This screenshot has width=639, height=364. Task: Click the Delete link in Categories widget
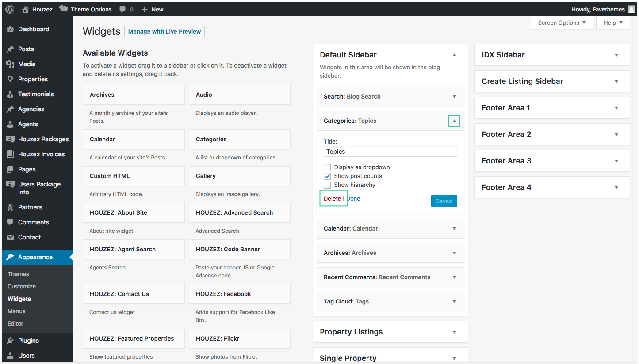[332, 198]
